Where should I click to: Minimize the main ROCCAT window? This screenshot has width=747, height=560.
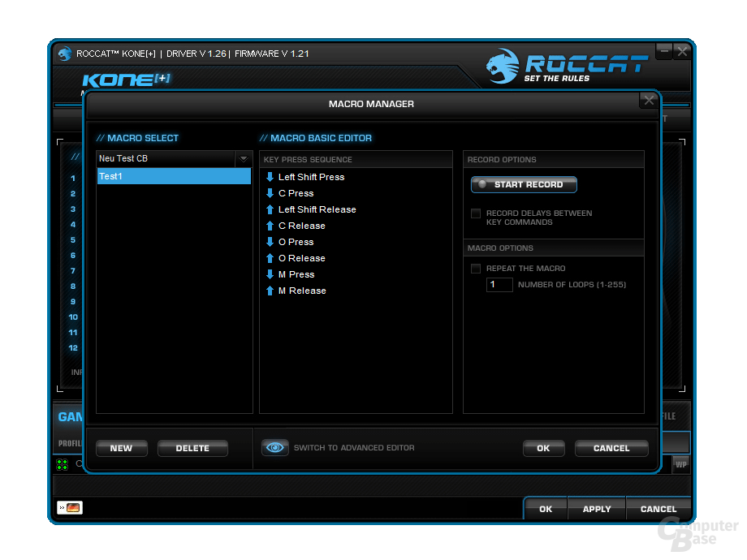(x=663, y=51)
